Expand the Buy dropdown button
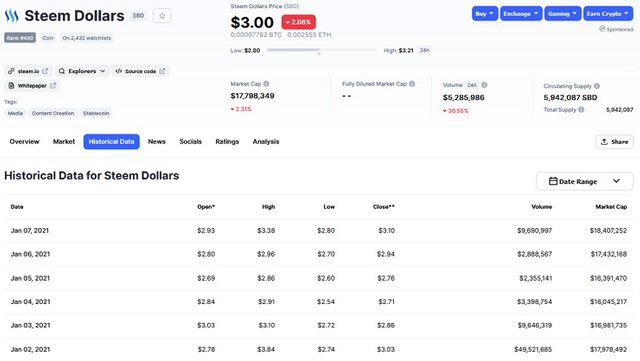The height and width of the screenshot is (361, 640). click(484, 14)
